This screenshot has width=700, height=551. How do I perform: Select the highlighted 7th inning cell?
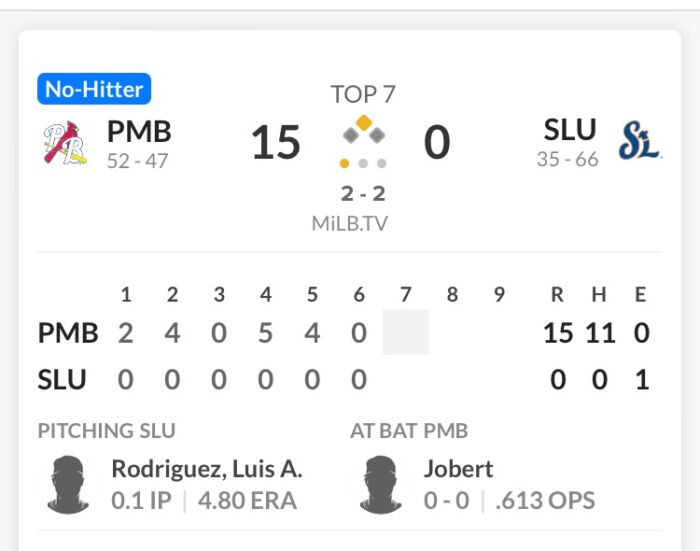(406, 332)
